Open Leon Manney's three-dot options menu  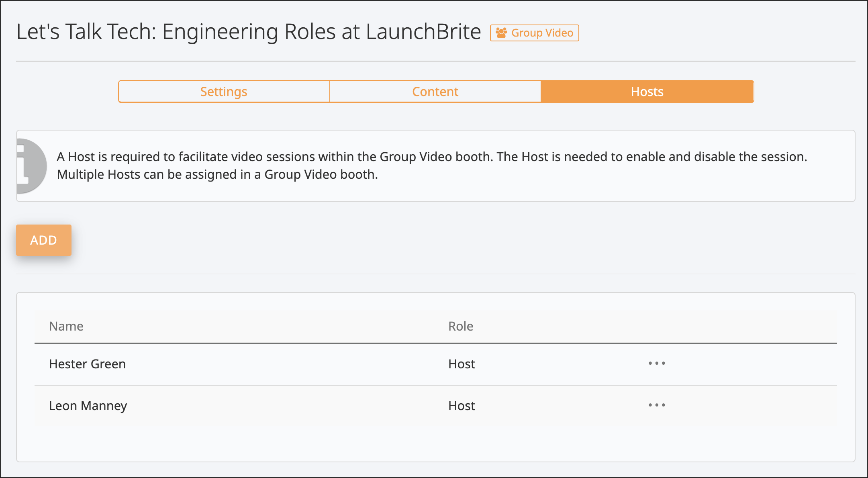[657, 405]
